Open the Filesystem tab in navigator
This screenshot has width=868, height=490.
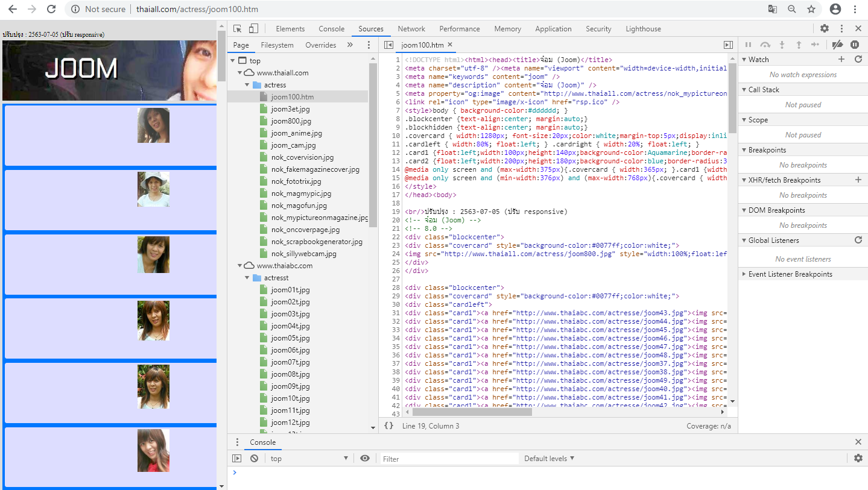tap(277, 45)
